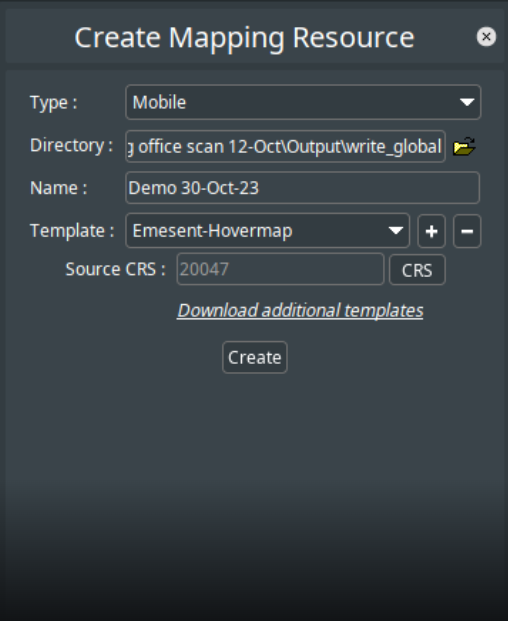Expand the Template dropdown arrow

click(396, 230)
